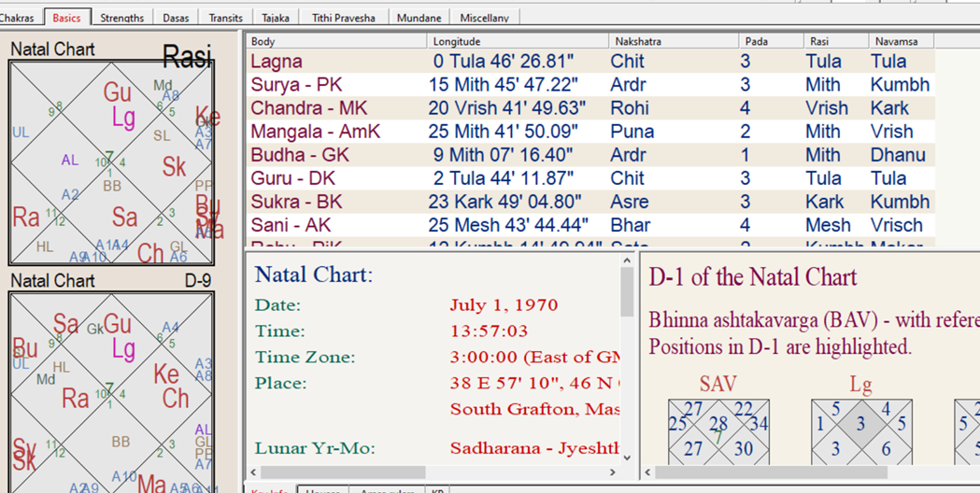
Task: Switch to the Strengths tab
Action: (121, 18)
